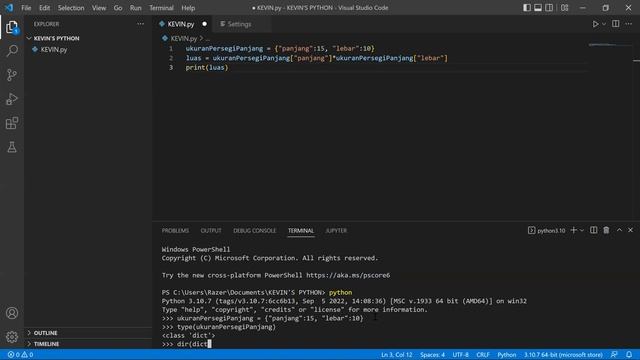
Task: Kill terminal with trash icon
Action: [x=606, y=231]
